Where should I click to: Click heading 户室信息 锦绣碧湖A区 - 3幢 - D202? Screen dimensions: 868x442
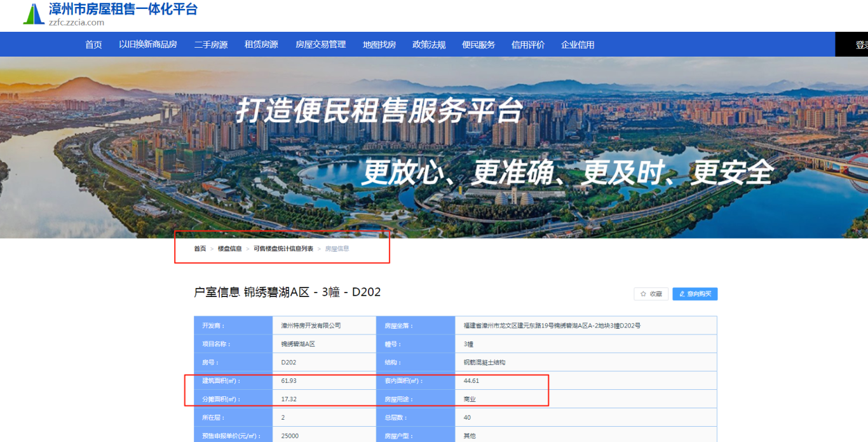287,292
